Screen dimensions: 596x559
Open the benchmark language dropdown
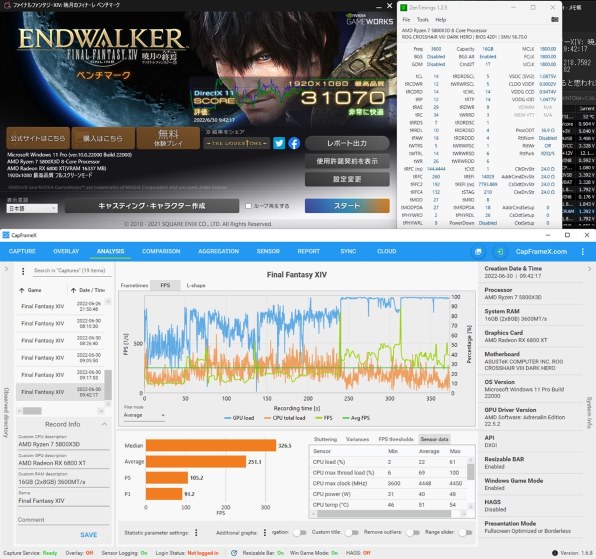pos(32,209)
